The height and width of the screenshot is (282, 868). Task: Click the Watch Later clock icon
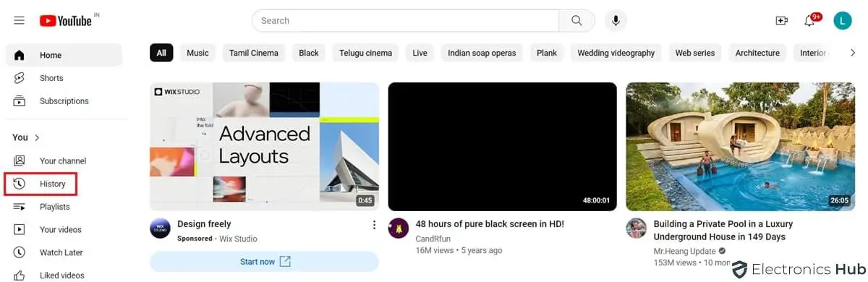(20, 252)
